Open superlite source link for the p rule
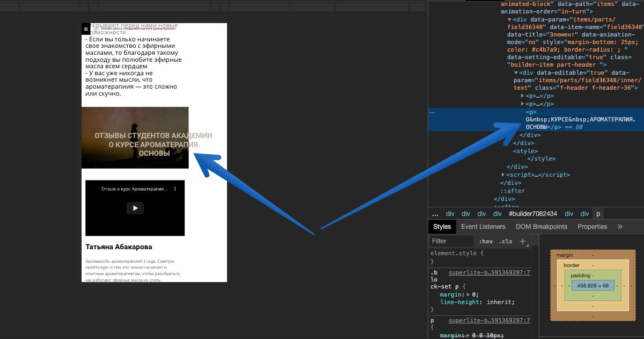 tap(489, 321)
